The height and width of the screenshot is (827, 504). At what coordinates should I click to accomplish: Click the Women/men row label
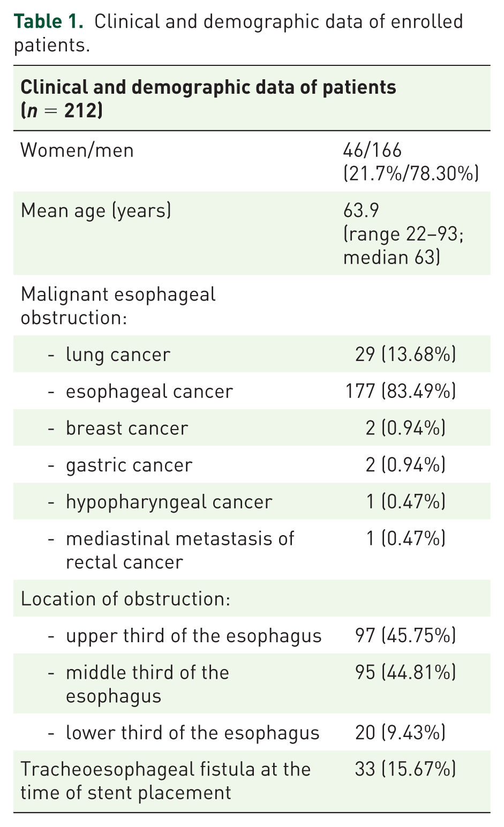click(x=77, y=150)
